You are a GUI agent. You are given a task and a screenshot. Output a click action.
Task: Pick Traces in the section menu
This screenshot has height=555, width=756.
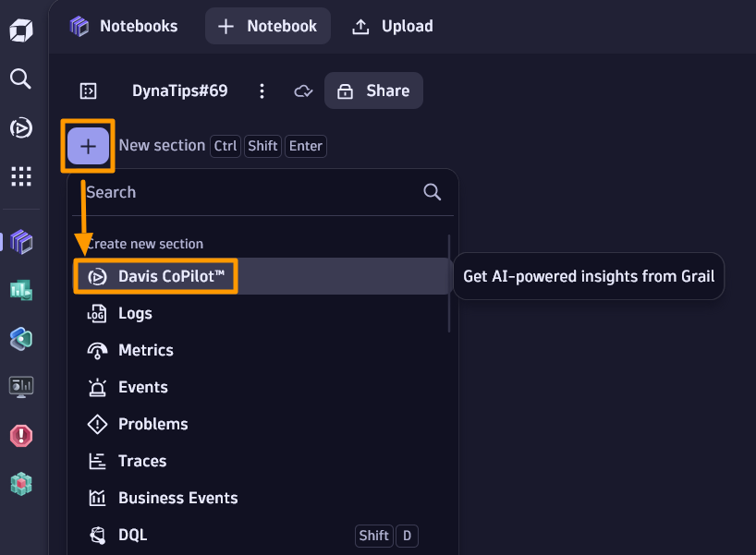263,461
